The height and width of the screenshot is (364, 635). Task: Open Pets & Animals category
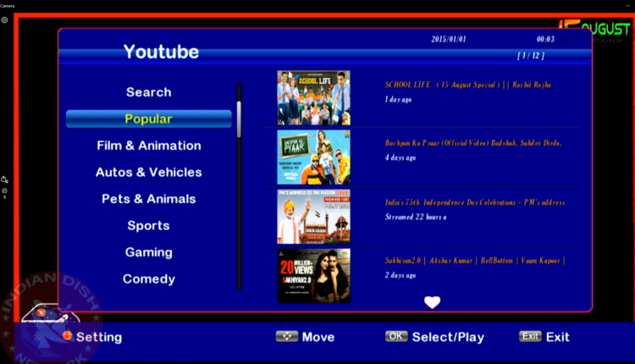148,199
